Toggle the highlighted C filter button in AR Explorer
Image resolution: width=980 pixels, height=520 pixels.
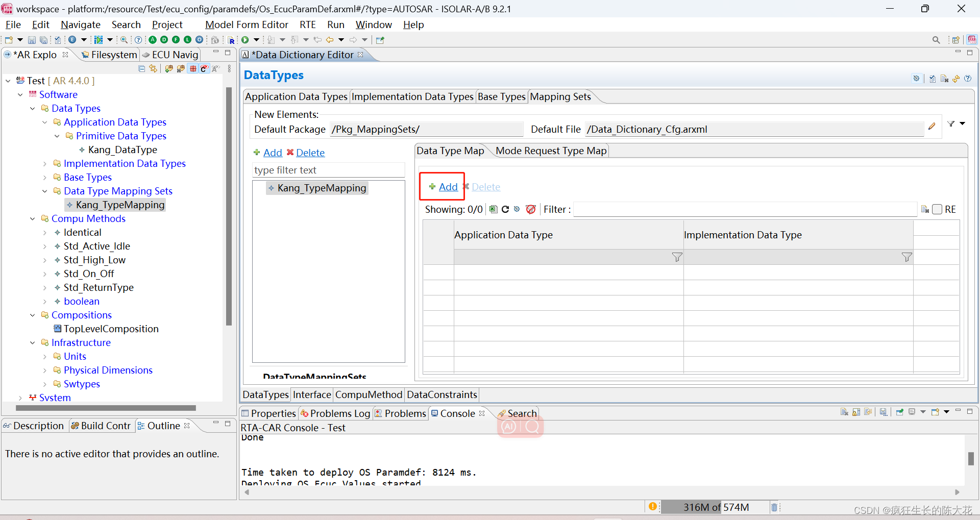204,69
